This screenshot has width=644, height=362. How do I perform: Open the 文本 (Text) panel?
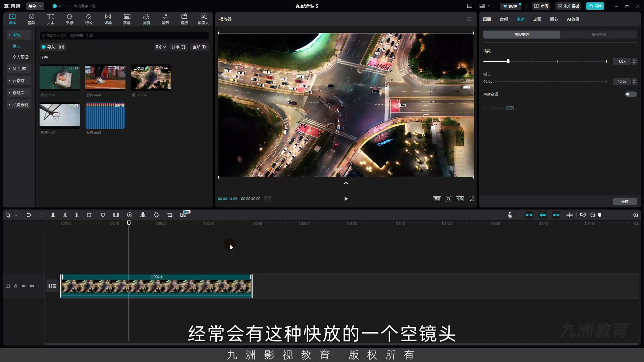pos(50,19)
